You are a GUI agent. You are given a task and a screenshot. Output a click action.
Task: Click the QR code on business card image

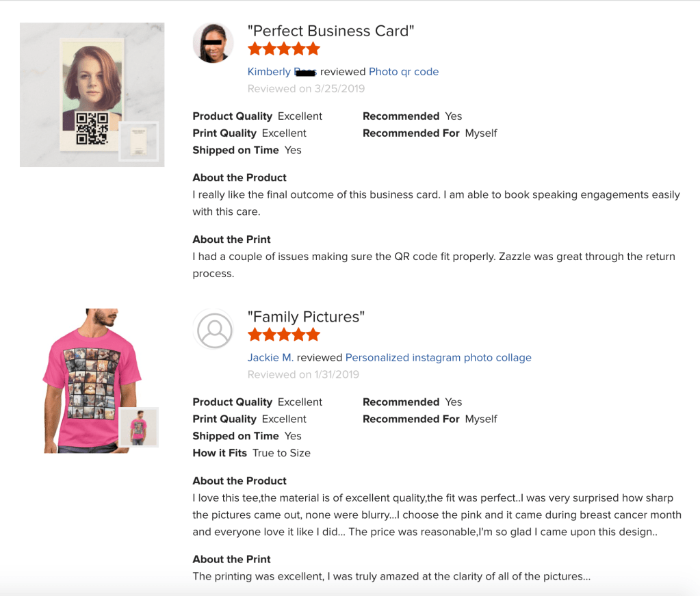92,128
